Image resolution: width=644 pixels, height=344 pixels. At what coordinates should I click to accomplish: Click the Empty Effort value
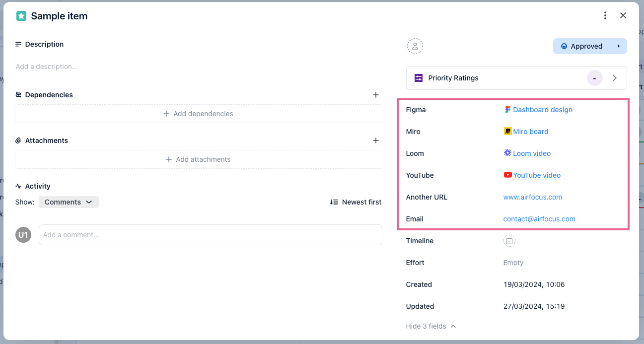coord(513,263)
